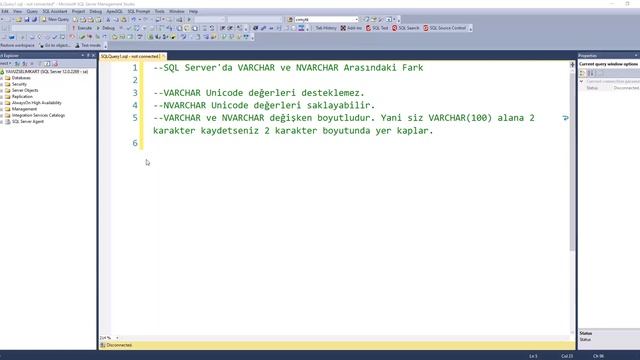Viewport: 640px width, 360px height.
Task: Open the SQL Assistant menu
Action: pos(55,11)
